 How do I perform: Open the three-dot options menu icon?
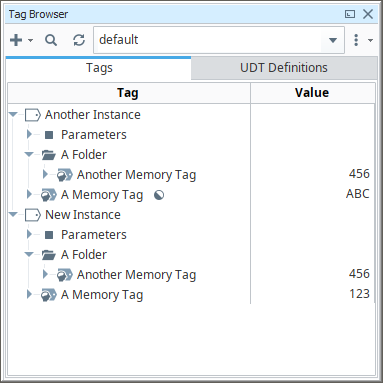click(x=356, y=40)
